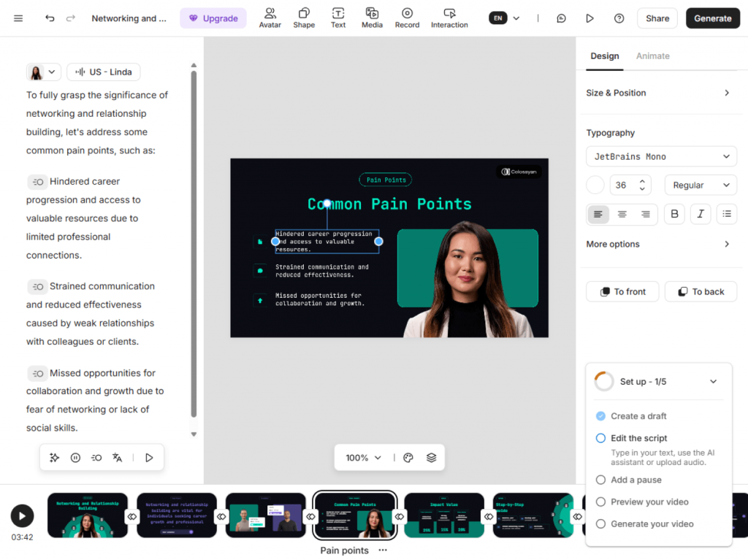
Task: Open the Interaction tool
Action: pos(449,18)
